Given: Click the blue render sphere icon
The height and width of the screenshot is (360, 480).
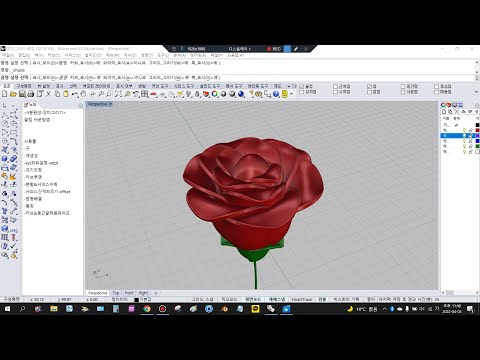Looking at the screenshot, I should pyautogui.click(x=241, y=94).
